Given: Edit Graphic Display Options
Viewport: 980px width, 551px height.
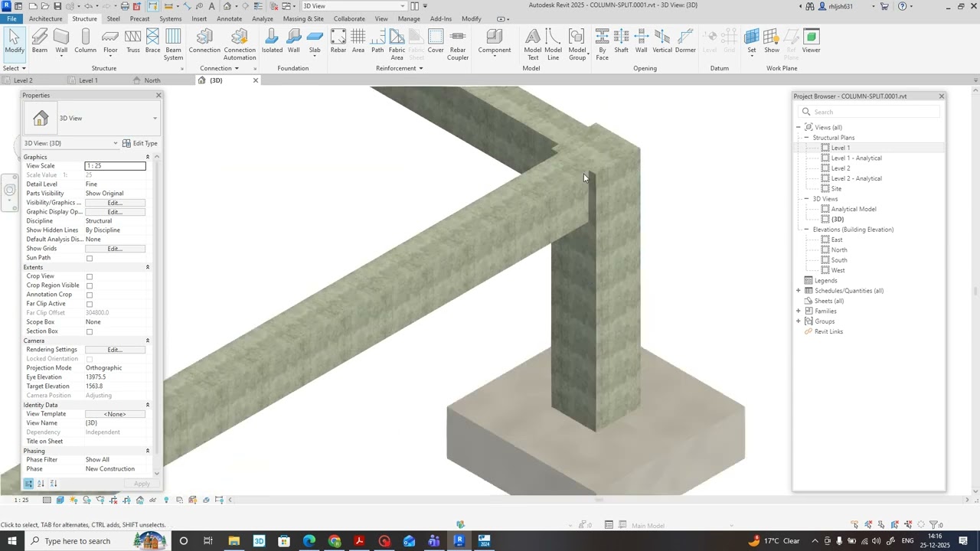Looking at the screenshot, I should (115, 212).
